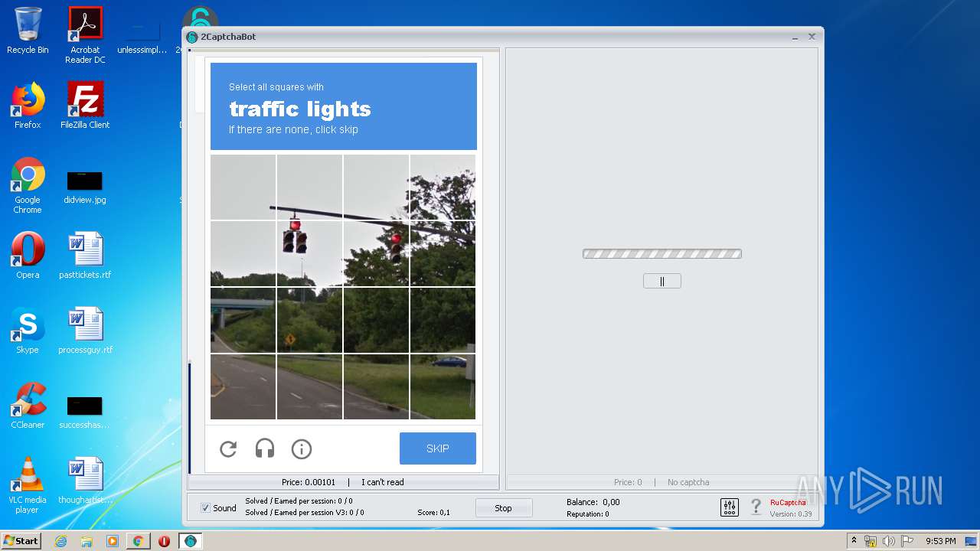Open Acrobat Reader DC desktop icon
The image size is (980, 551).
pos(85,34)
